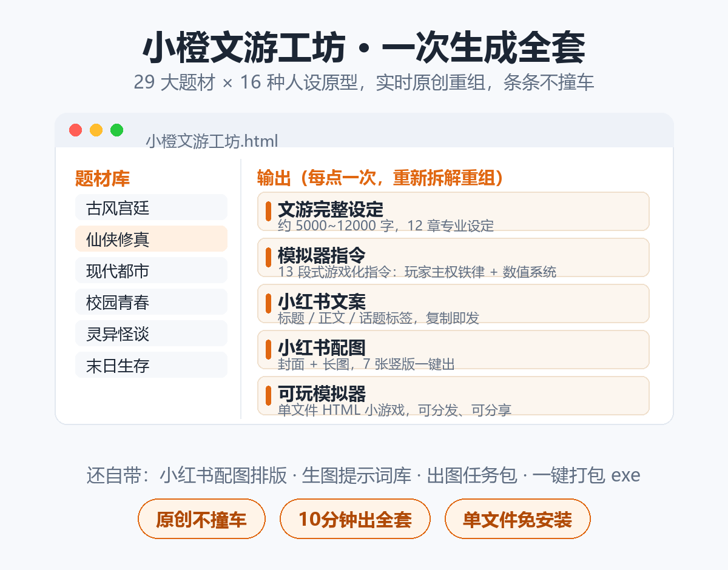The width and height of the screenshot is (728, 570).
Task: Click the 题材库 panel heading
Action: tap(102, 179)
